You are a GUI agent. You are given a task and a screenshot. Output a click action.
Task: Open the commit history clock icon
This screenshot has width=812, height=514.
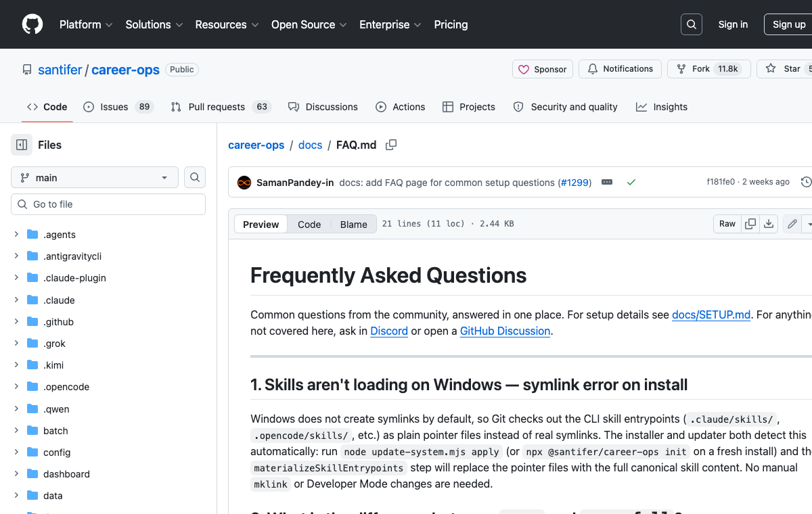[x=806, y=182]
